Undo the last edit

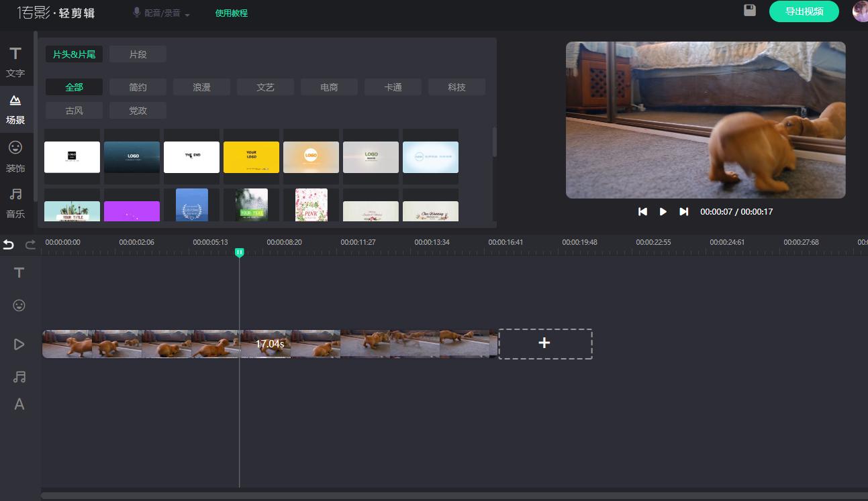[x=9, y=245]
